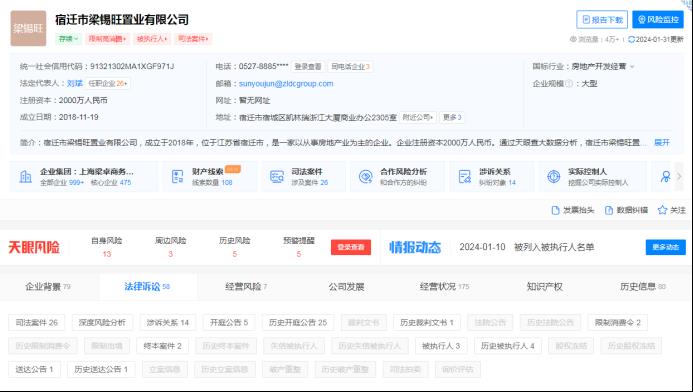
Task: Open 附近公司 dropdown beside address
Action: point(418,118)
